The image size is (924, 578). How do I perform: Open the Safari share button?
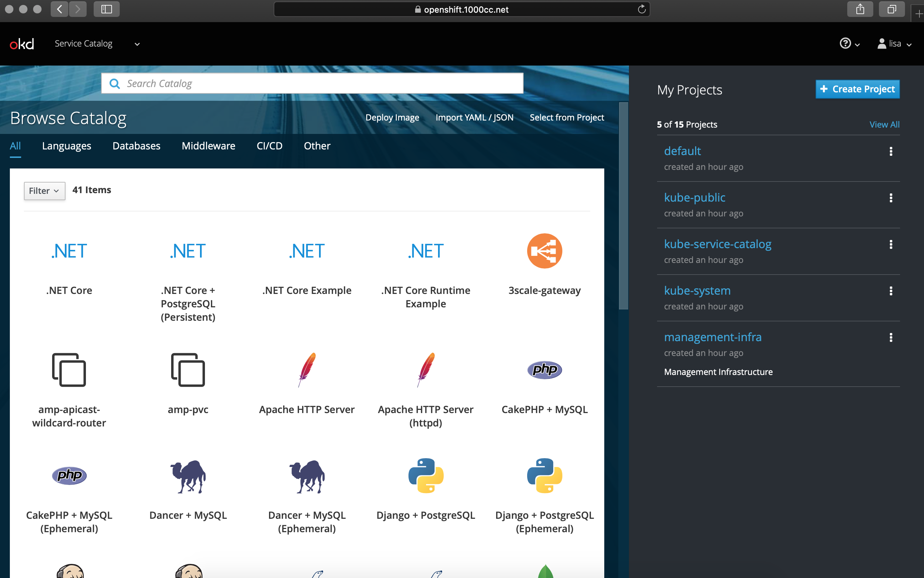860,9
